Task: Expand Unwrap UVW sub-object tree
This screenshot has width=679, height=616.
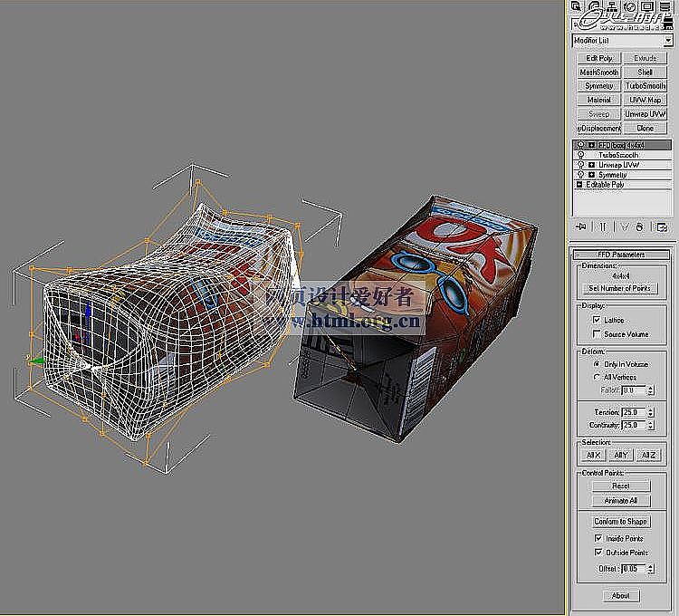Action: pyautogui.click(x=591, y=165)
